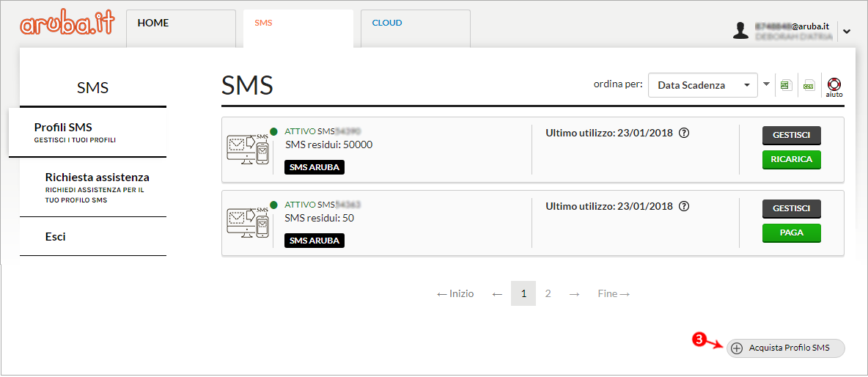
Task: Go to Inizio in pagination
Action: pos(455,294)
